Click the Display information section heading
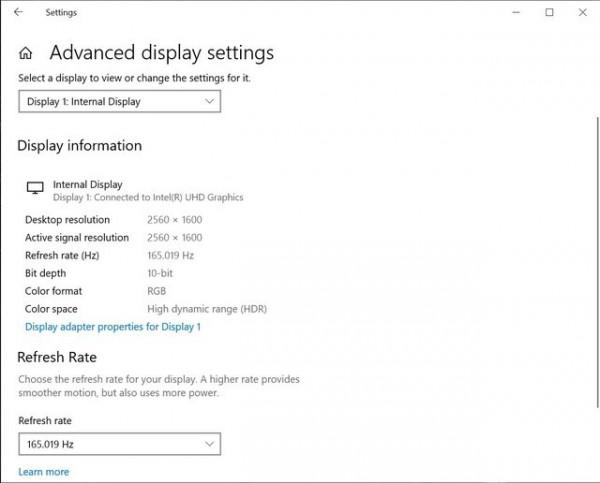Screen dimensions: 600x483 click(80, 146)
